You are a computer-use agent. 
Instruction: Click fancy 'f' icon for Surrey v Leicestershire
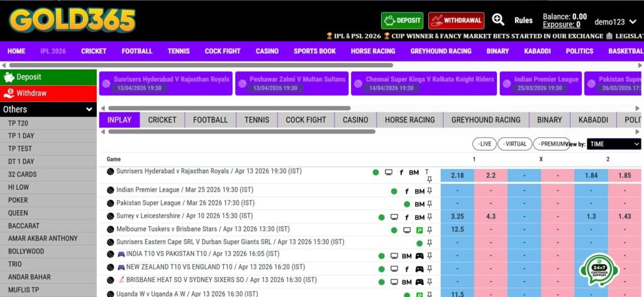tap(407, 217)
